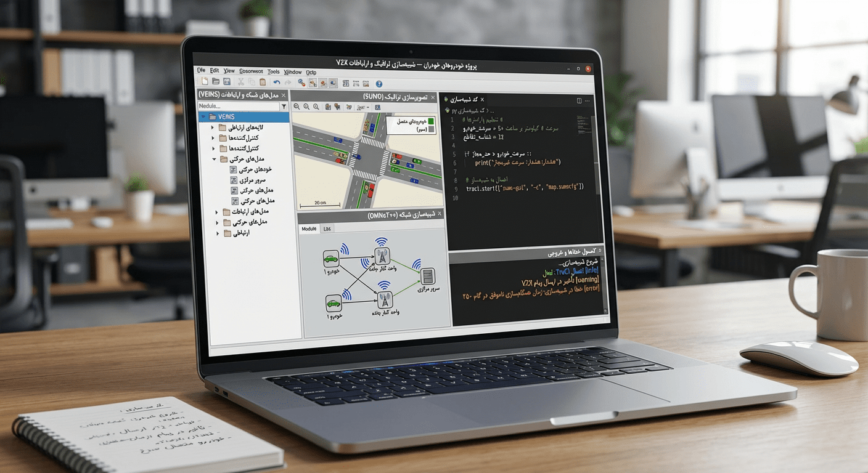This screenshot has height=473, width=868.
Task: Click the traci.start line in the code editor
Action: [525, 187]
